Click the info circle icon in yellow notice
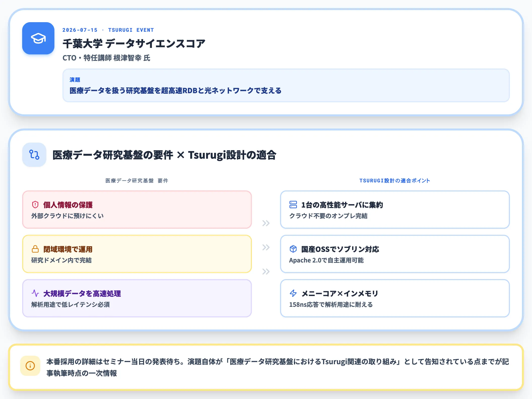This screenshot has height=399, width=532. tap(30, 365)
